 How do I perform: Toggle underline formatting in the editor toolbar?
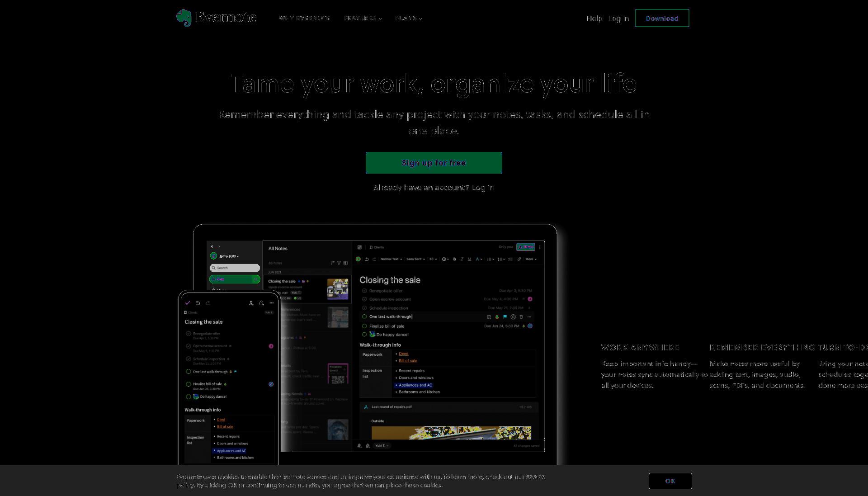469,259
